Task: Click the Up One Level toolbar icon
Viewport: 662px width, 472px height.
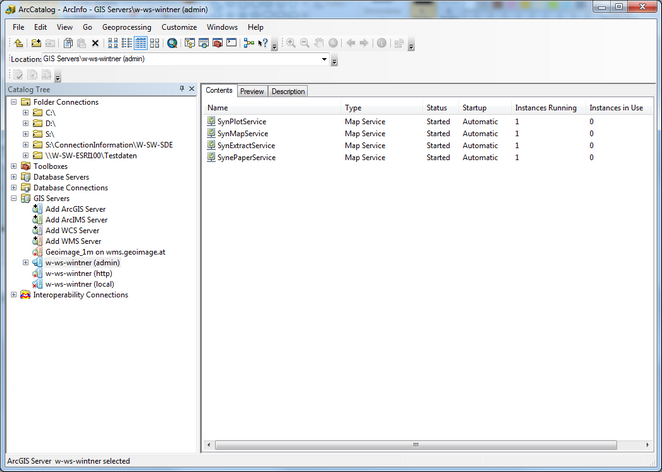Action: (x=19, y=43)
